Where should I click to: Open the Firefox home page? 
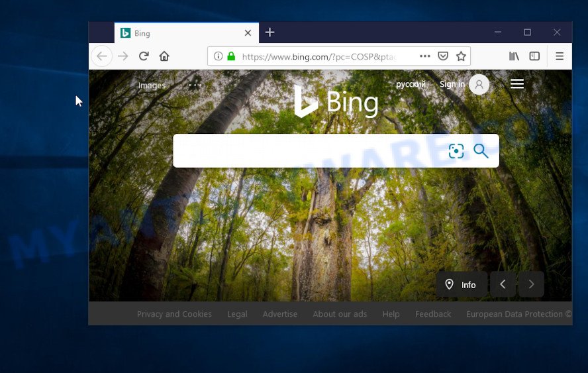click(x=164, y=56)
